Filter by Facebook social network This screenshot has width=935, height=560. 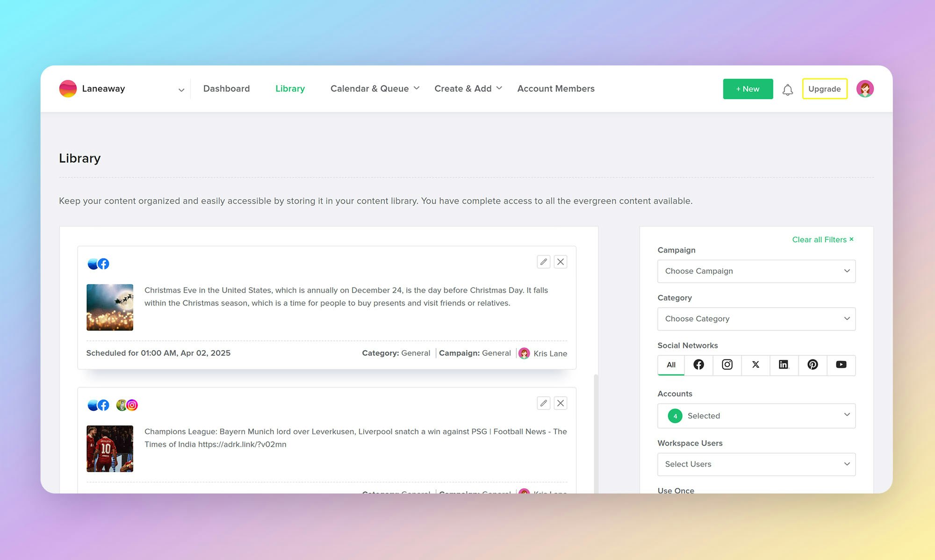tap(698, 365)
